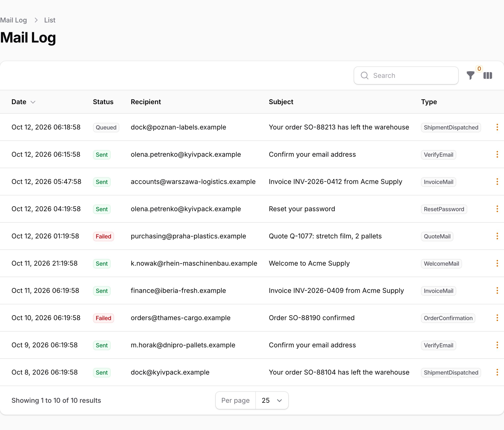Select subject 'Reset your password'
This screenshot has height=430, width=504.
point(302,209)
